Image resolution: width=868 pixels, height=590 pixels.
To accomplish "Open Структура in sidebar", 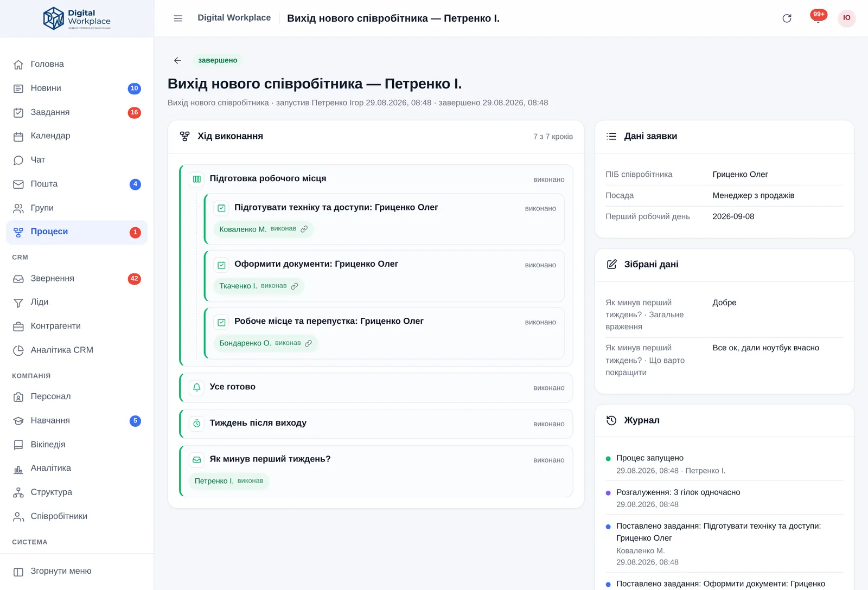I will pos(76,492).
